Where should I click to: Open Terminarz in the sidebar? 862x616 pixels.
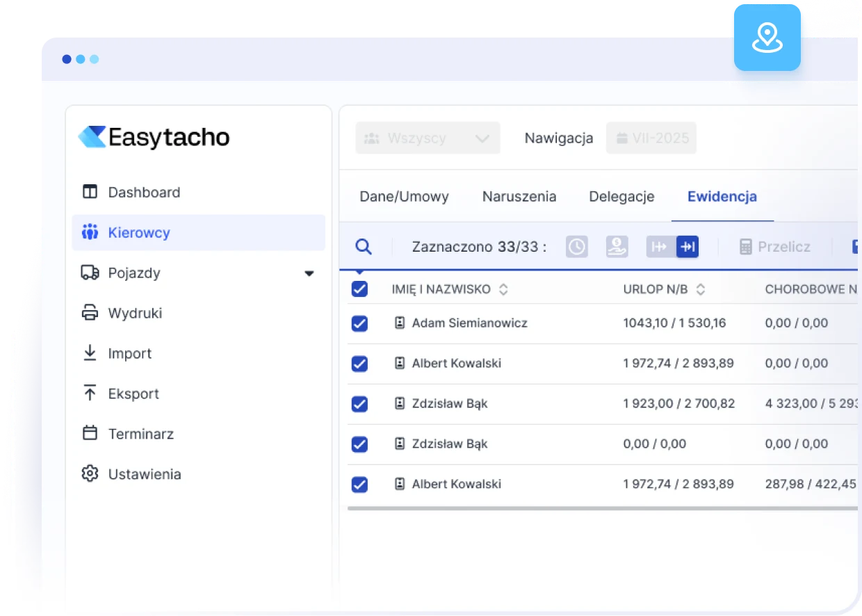(199, 435)
